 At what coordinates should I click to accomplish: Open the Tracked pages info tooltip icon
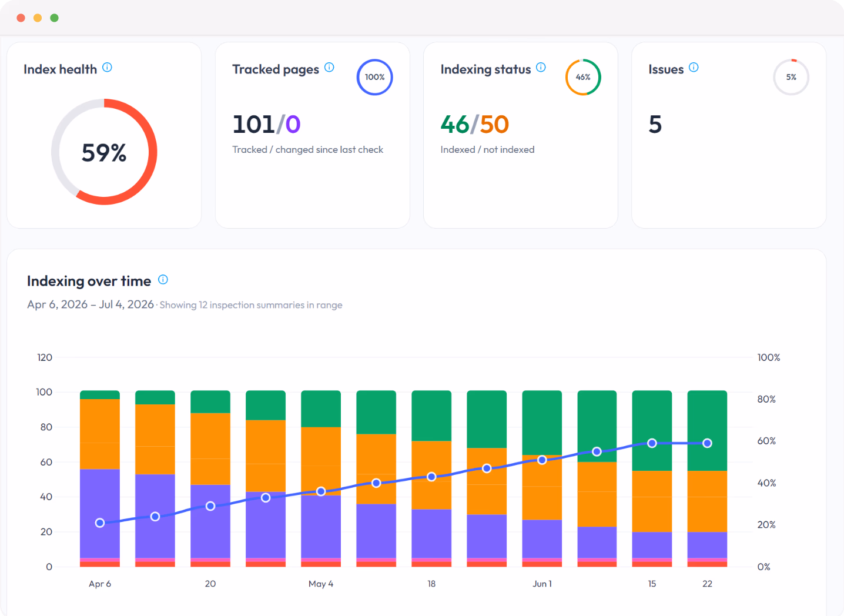[x=329, y=68]
